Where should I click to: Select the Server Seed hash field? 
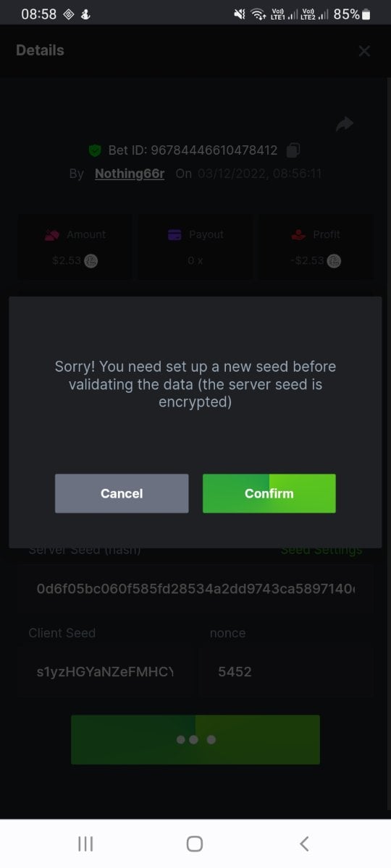tap(195, 589)
